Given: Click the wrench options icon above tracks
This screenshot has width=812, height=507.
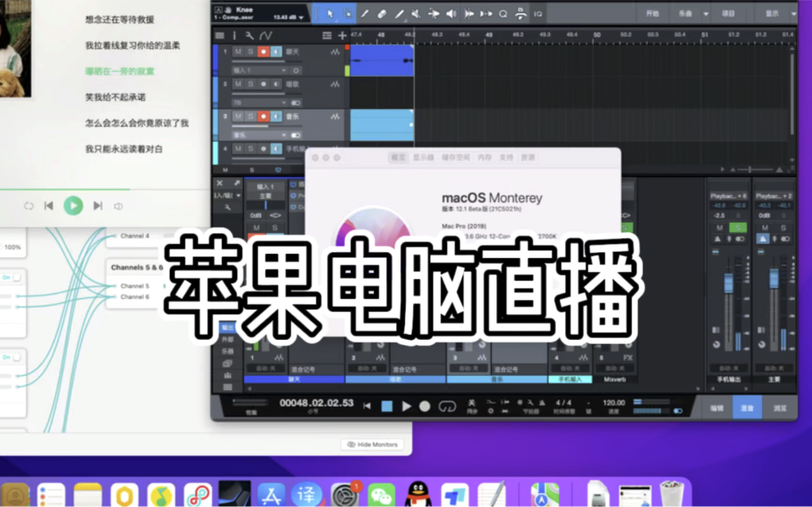Looking at the screenshot, I should (249, 36).
